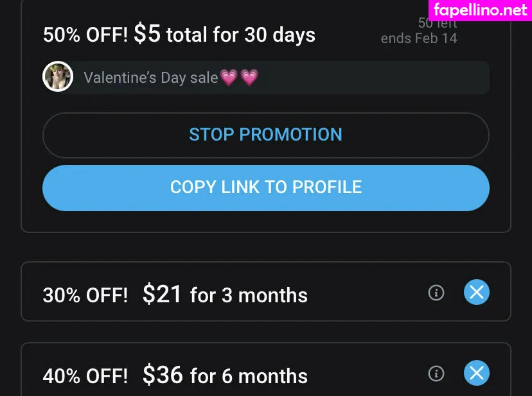Click the $21 bundle price

163,294
